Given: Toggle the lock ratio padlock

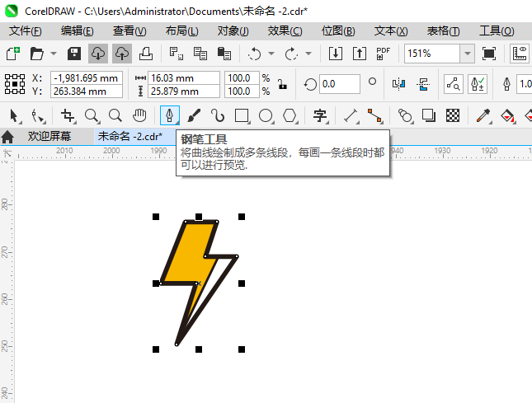Looking at the screenshot, I should (x=282, y=84).
